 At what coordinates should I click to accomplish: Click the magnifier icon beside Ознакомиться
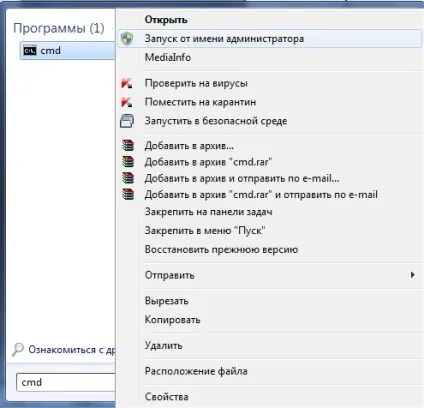(18, 350)
